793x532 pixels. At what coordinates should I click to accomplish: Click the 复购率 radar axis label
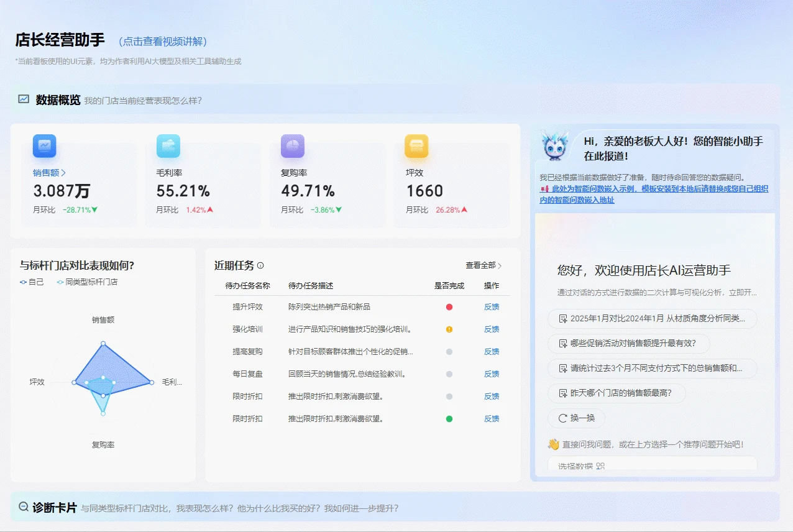(103, 445)
